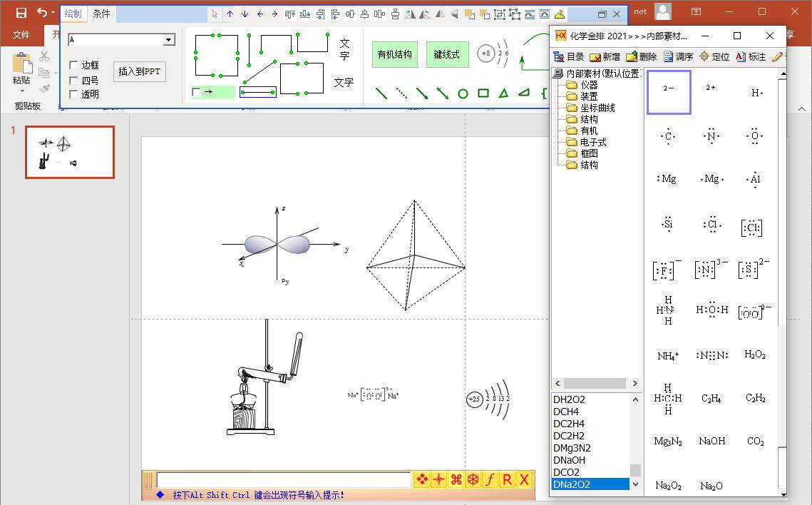The image size is (812, 505).
Task: Select the solid line drawing tool
Action: pyautogui.click(x=381, y=93)
